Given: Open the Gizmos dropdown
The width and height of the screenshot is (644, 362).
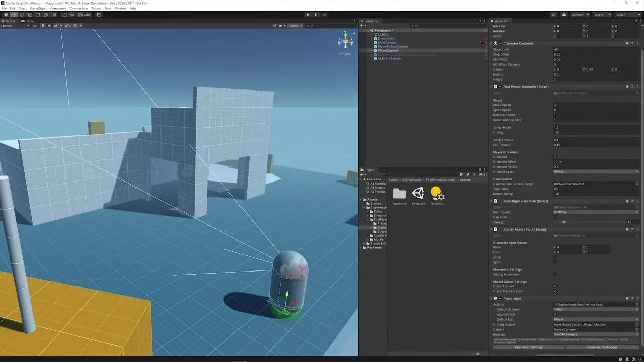Looking at the screenshot, I should 294,26.
